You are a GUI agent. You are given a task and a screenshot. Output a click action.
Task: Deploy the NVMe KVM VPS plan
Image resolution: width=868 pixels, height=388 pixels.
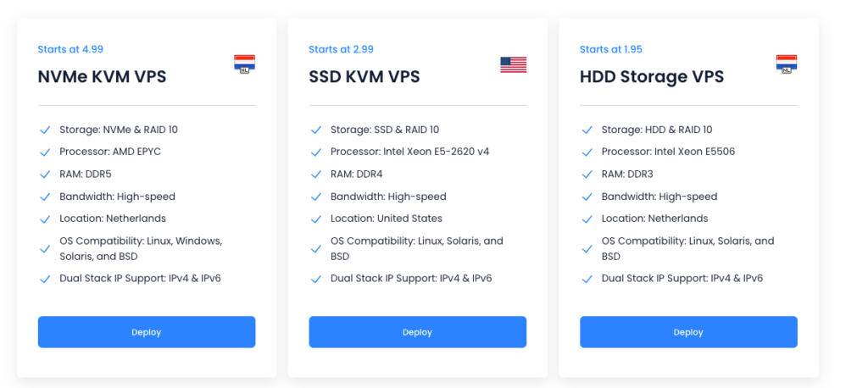pyautogui.click(x=147, y=332)
